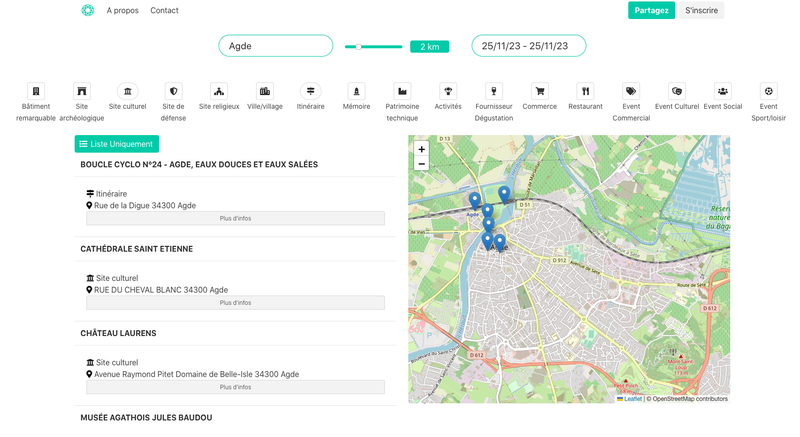This screenshot has width=800, height=437.
Task: Toggle the Event Culturel filter
Action: (677, 91)
